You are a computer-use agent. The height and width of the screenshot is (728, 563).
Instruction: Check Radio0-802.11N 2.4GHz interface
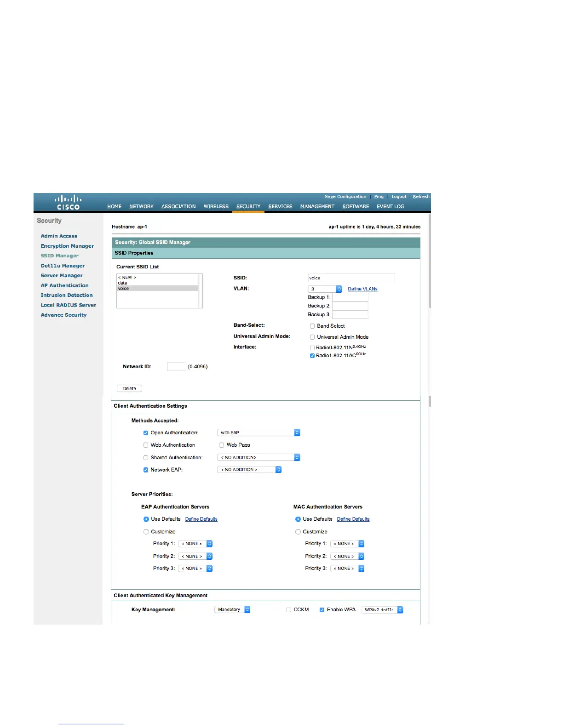[312, 348]
